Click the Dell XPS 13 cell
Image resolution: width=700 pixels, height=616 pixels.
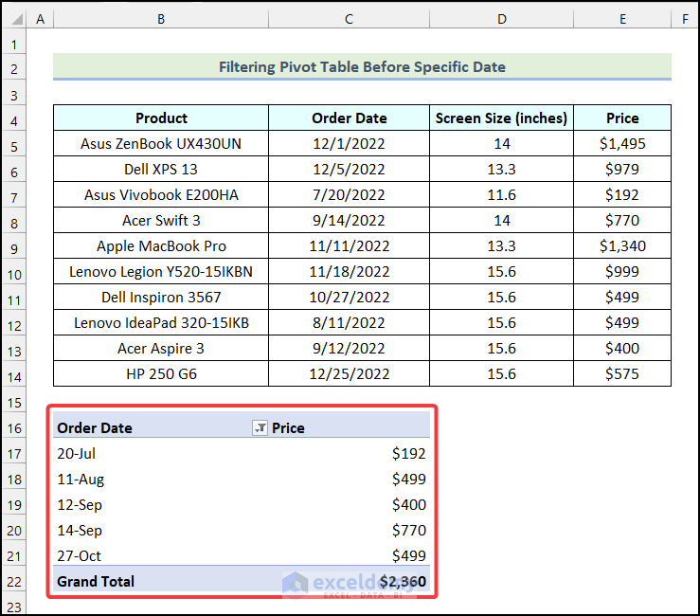161,170
